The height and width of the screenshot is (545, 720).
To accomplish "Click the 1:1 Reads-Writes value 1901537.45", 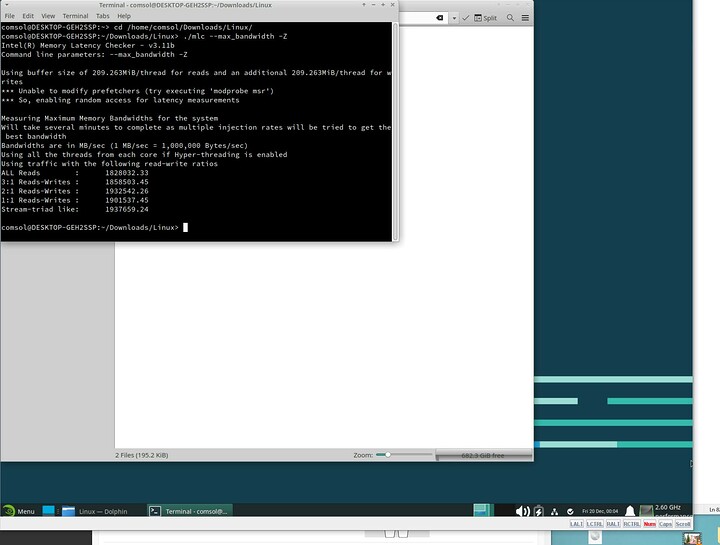I will pos(127,200).
